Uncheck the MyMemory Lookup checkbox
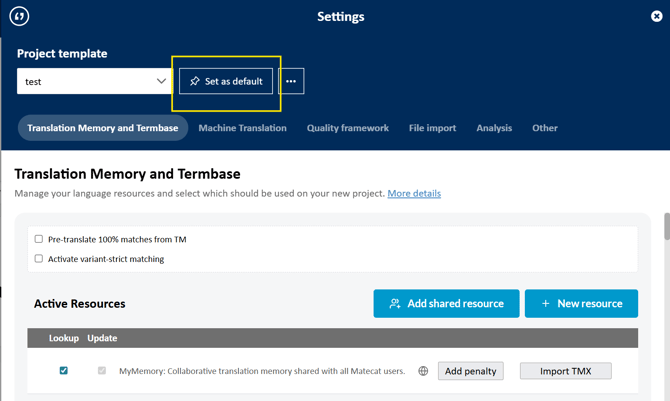Screen dimensions: 670x401 (64, 371)
